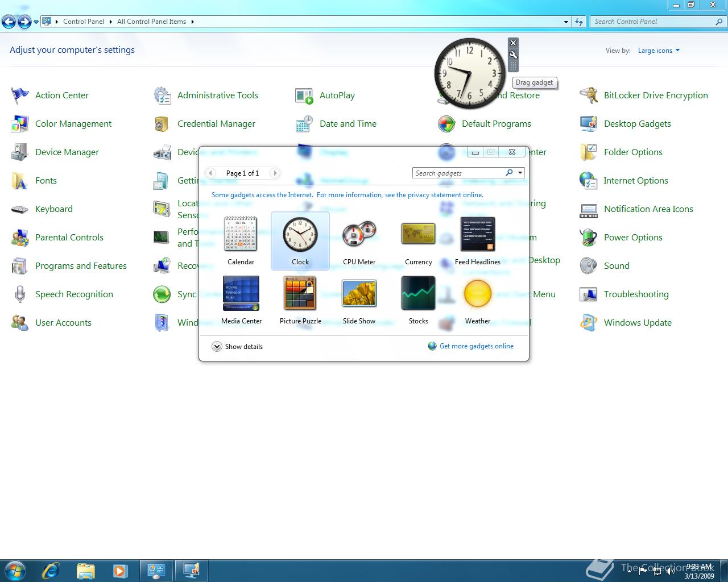Select the Clock gadget in gallery
Screen dimensions: 728x582
(x=300, y=240)
